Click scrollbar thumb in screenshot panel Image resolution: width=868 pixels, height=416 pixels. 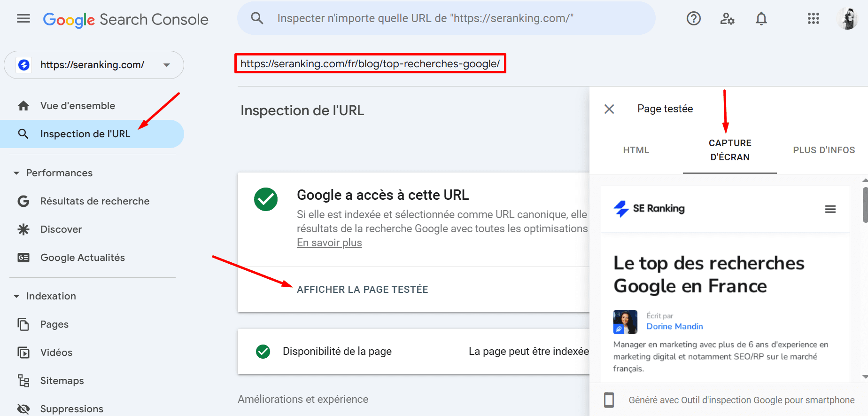click(865, 204)
